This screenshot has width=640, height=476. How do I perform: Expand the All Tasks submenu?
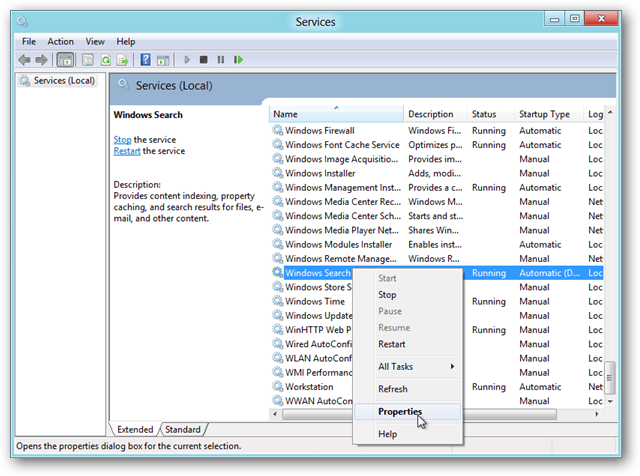point(407,367)
